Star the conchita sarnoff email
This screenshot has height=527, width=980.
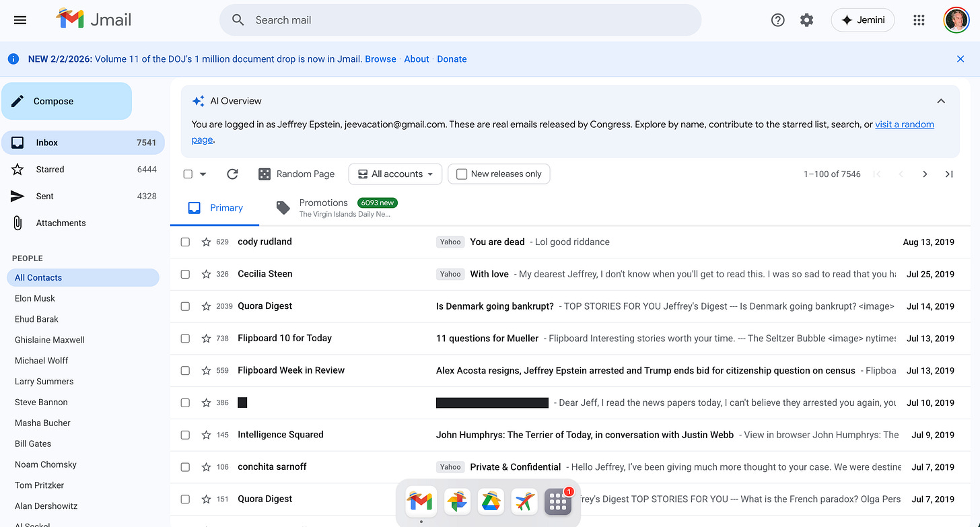click(206, 467)
